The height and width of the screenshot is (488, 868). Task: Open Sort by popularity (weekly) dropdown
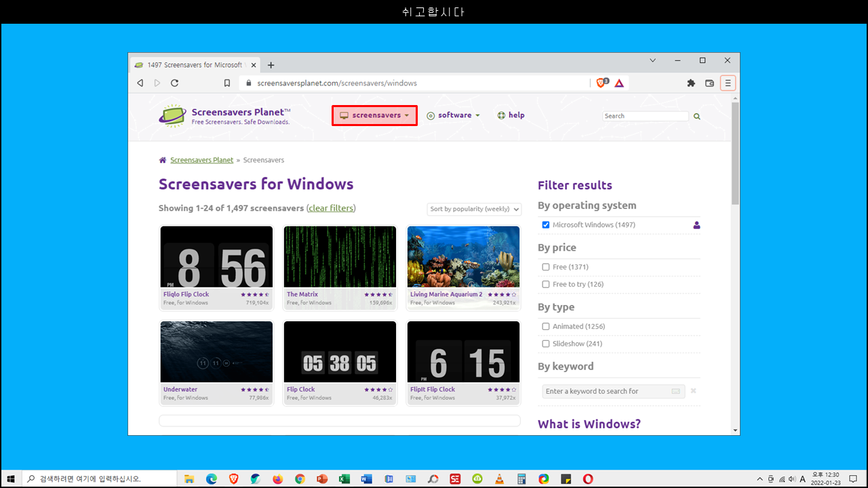(x=474, y=209)
